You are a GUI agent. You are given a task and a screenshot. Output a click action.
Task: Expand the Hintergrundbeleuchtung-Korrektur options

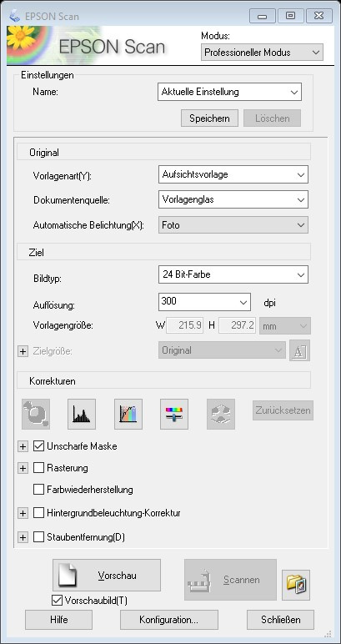23,513
